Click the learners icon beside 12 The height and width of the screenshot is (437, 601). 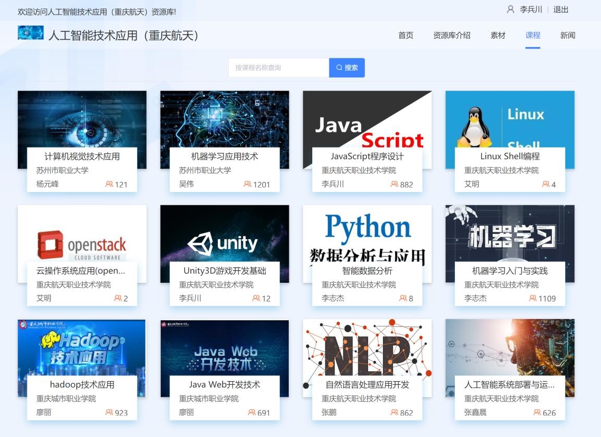(x=256, y=298)
